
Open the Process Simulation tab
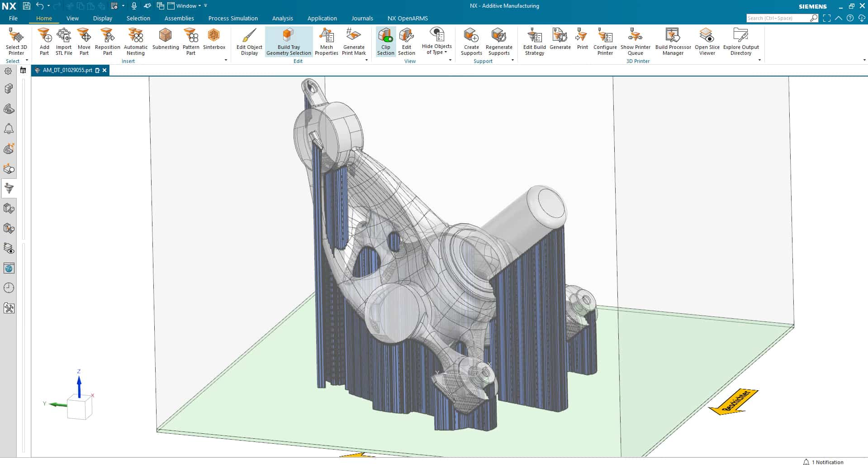click(x=233, y=18)
